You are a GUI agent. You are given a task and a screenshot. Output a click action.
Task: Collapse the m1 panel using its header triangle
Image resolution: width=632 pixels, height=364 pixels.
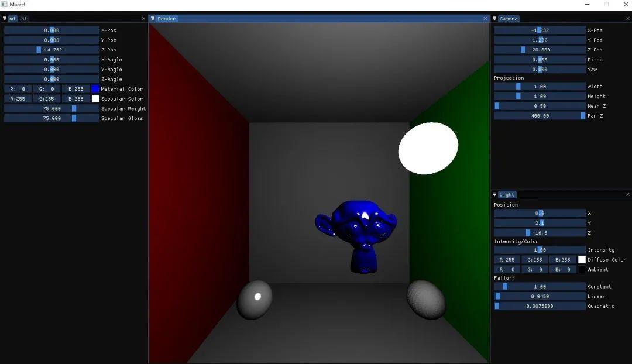click(x=5, y=18)
